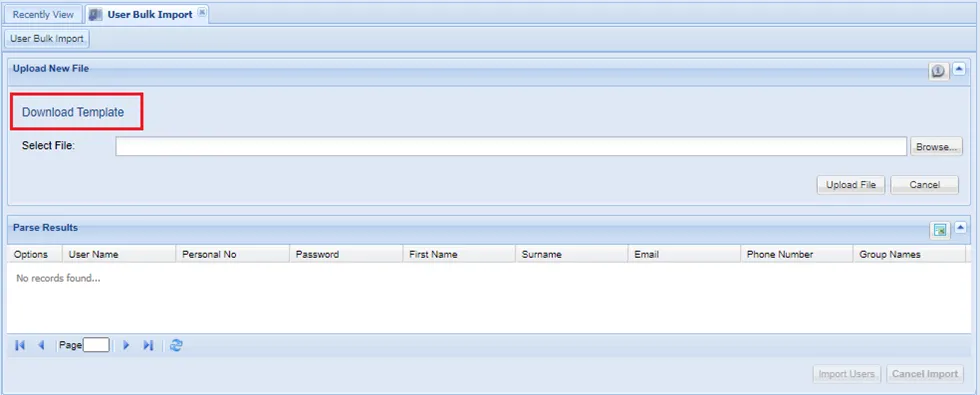This screenshot has height=395, width=980.
Task: Click the Upload File button
Action: point(851,185)
